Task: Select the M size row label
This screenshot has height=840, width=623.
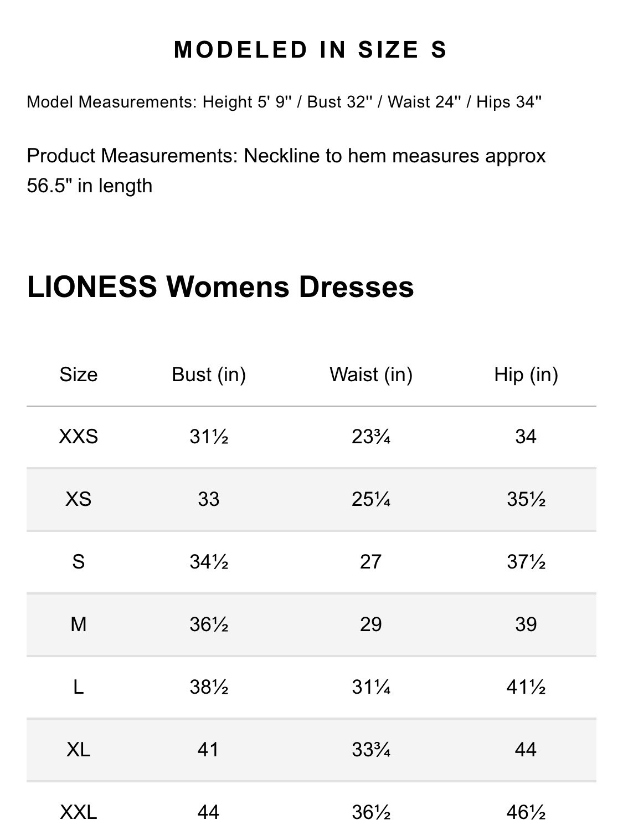Action: pos(79,624)
